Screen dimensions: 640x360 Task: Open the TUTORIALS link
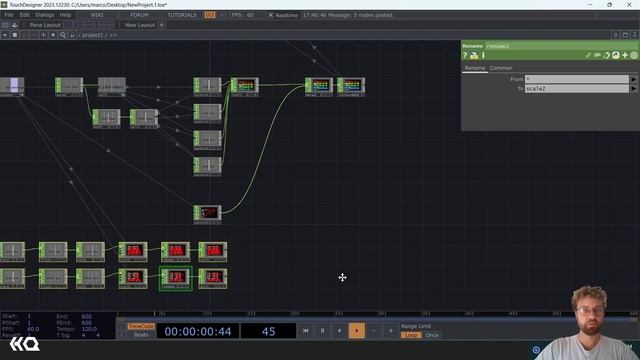[x=182, y=15]
